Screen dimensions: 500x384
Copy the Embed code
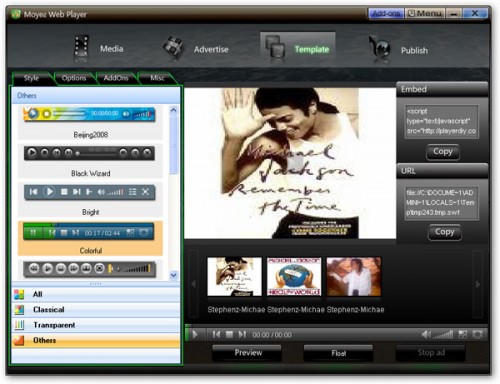[x=443, y=152]
